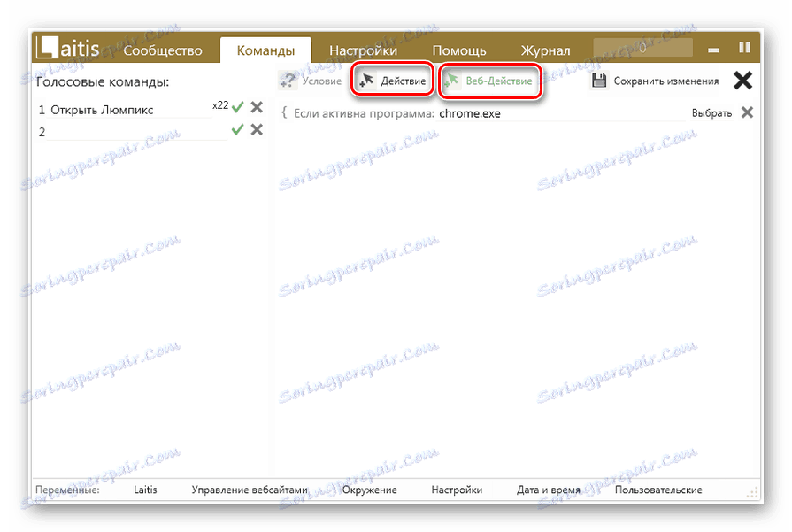792x532 pixels.
Task: Delete command Открыть Люмпикс with X
Action: [x=257, y=107]
